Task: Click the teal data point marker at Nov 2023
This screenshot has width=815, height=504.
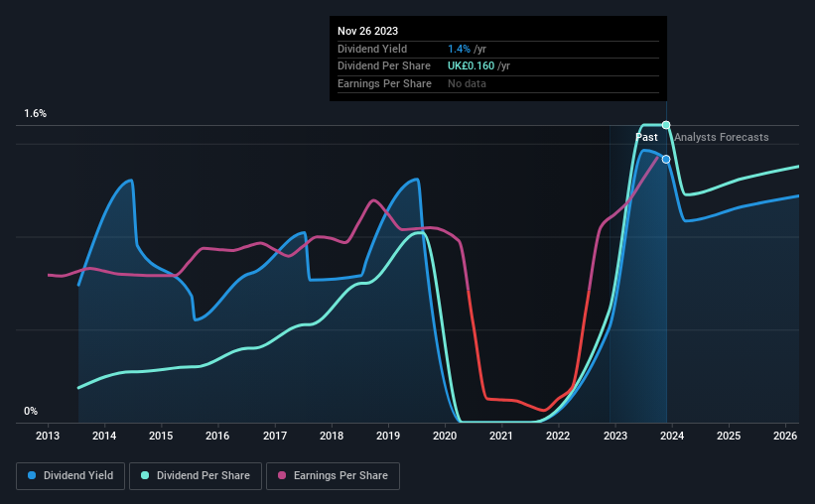Action: coord(666,125)
